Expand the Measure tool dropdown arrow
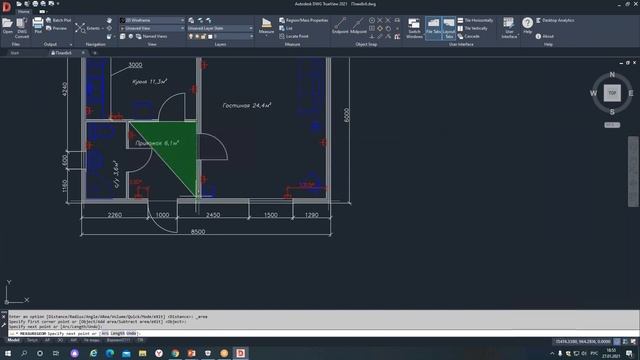 coord(267,36)
